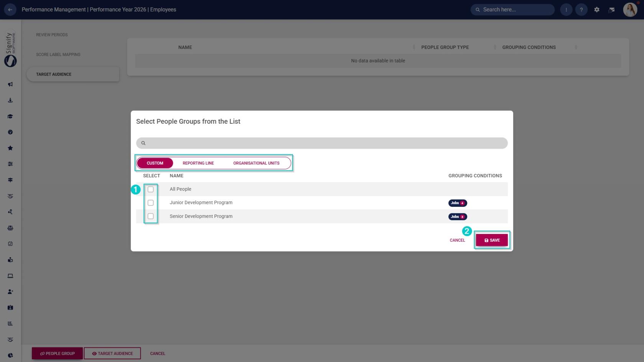Screen dimensions: 644x362
Task: Open the calendar check sidebar icon
Action: pos(10,244)
